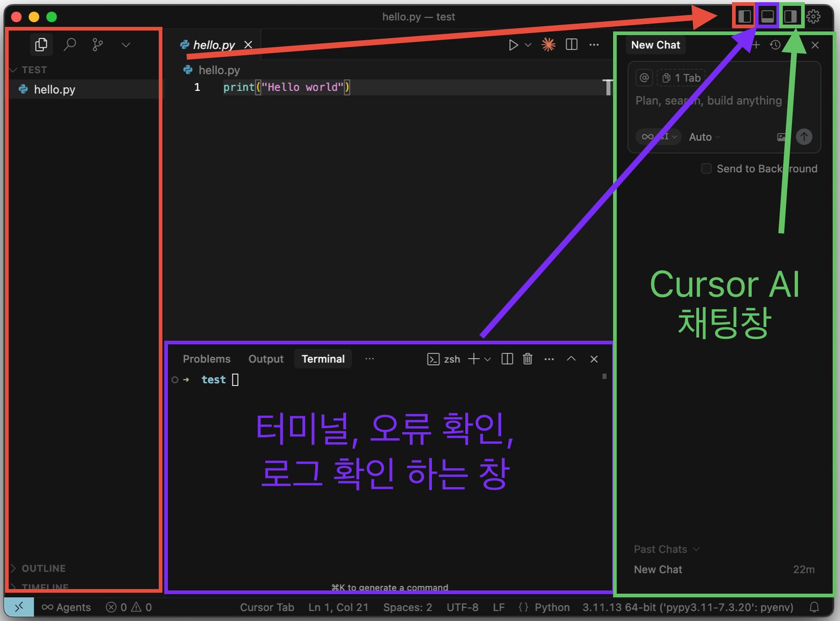Toggle the left primary sidebar visibility

[744, 16]
